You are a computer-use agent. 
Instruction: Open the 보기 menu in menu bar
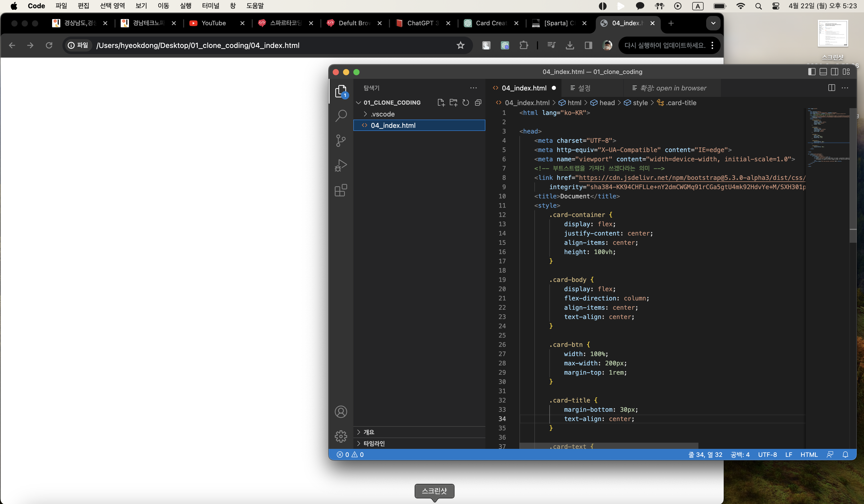click(x=141, y=6)
